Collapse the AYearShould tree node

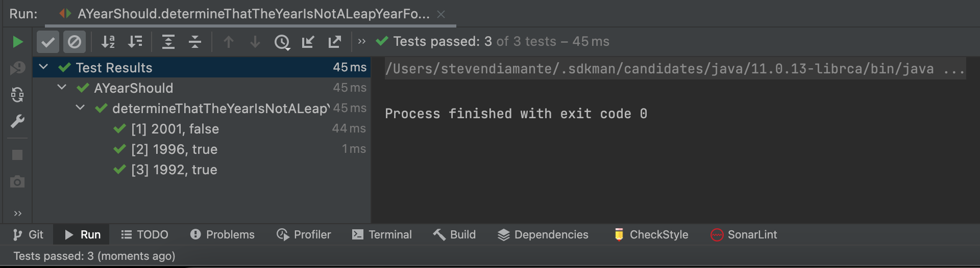62,87
